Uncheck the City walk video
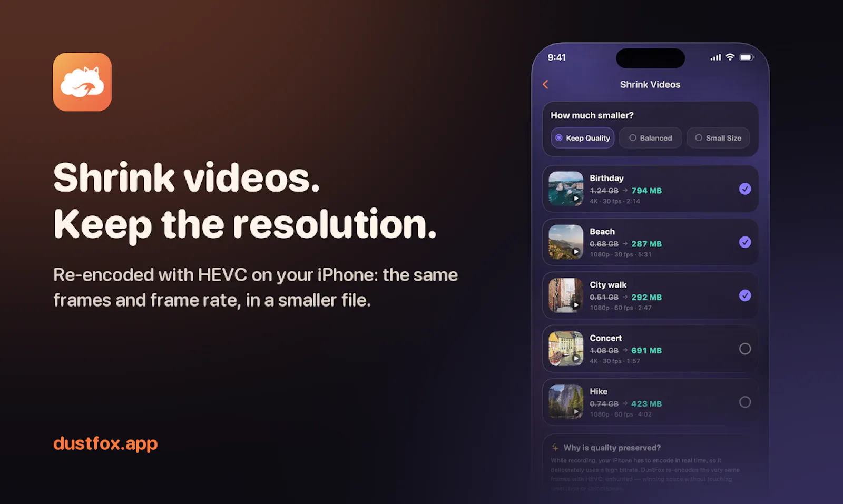The height and width of the screenshot is (504, 843). 745,295
